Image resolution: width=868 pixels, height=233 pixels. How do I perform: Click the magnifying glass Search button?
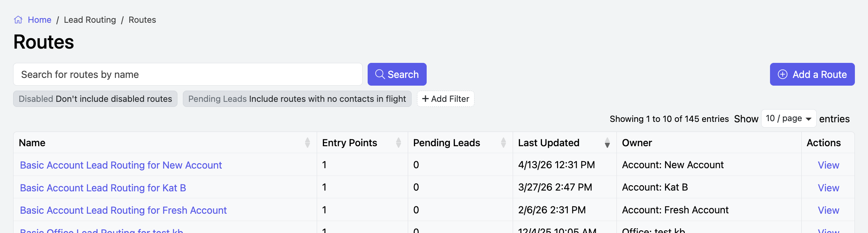[397, 74]
